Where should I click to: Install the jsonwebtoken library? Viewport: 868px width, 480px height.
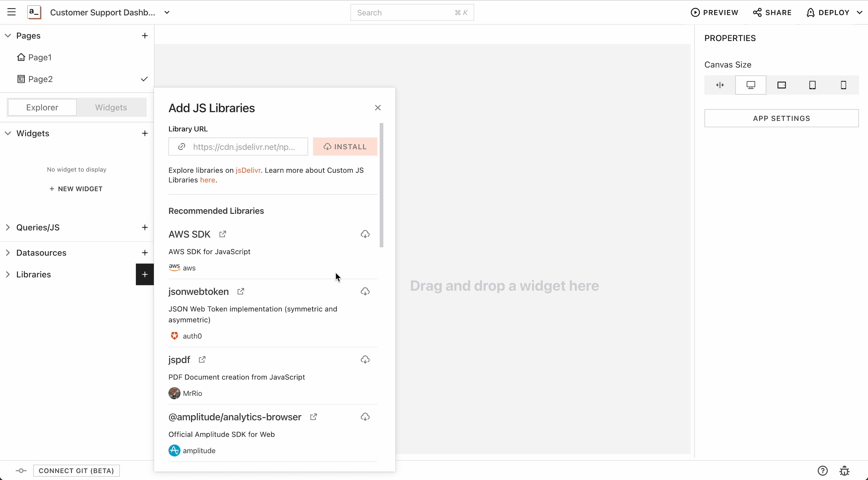pyautogui.click(x=365, y=292)
